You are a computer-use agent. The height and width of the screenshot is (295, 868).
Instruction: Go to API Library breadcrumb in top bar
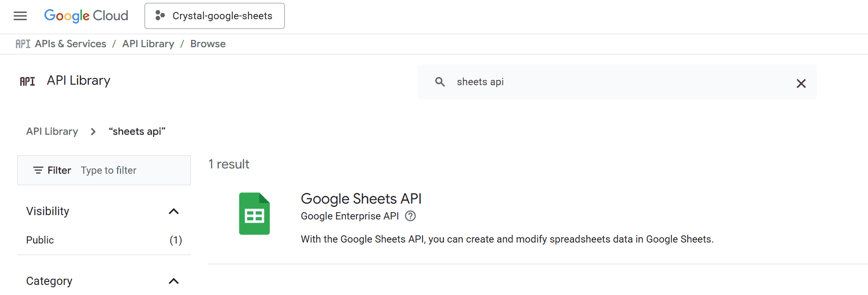click(148, 44)
